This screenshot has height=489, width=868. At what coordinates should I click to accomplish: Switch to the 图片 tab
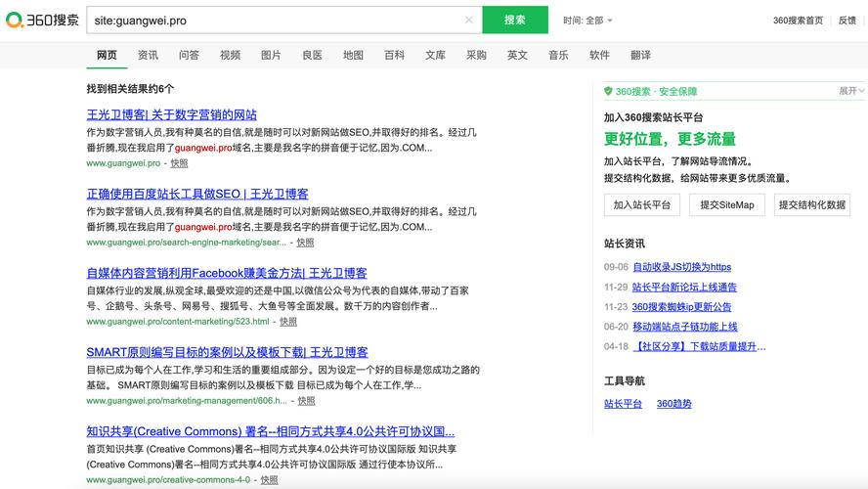(x=271, y=55)
